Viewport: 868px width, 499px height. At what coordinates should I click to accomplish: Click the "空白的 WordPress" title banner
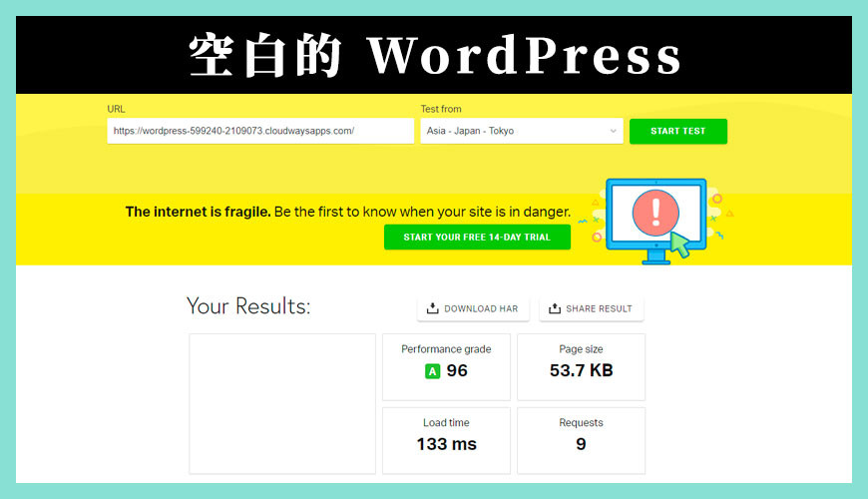pyautogui.click(x=434, y=55)
